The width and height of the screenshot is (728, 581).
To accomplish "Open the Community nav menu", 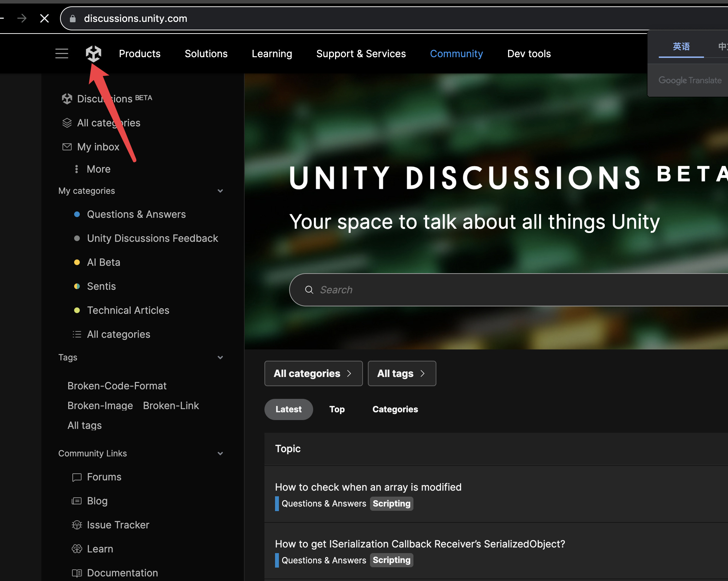I will [x=456, y=54].
